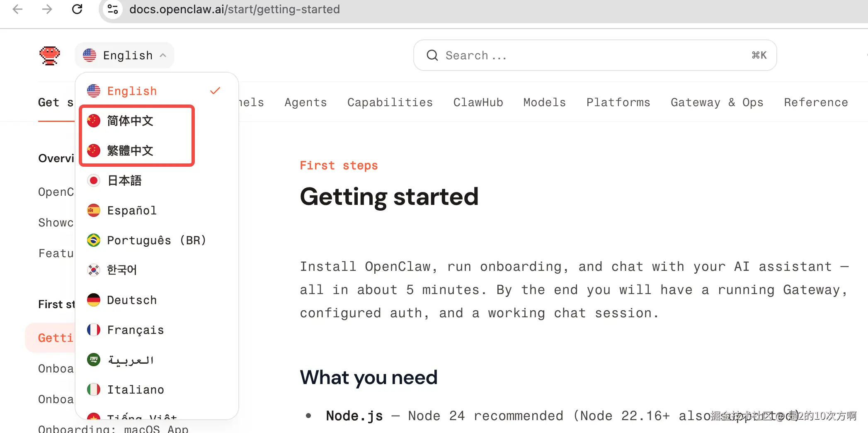
Task: Switch language to 简体中文
Action: click(x=137, y=121)
